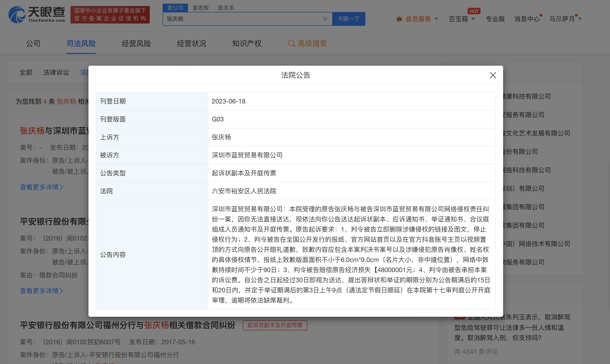Expand the 百宝箱 dropdown
Screen dimensions: 610x364
coord(474,19)
